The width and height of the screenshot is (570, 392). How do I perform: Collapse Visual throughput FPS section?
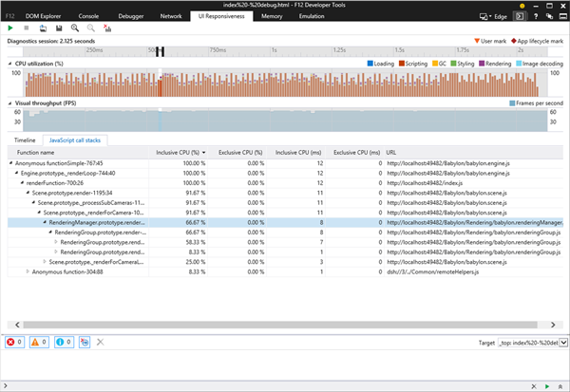9,103
